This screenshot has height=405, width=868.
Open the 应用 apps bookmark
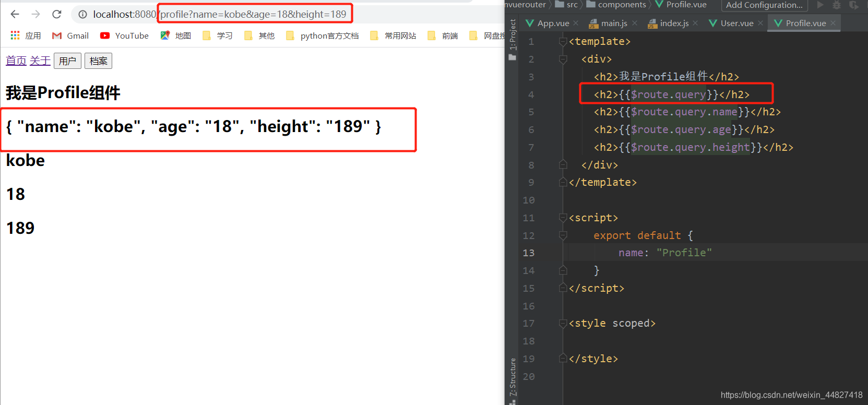point(26,35)
